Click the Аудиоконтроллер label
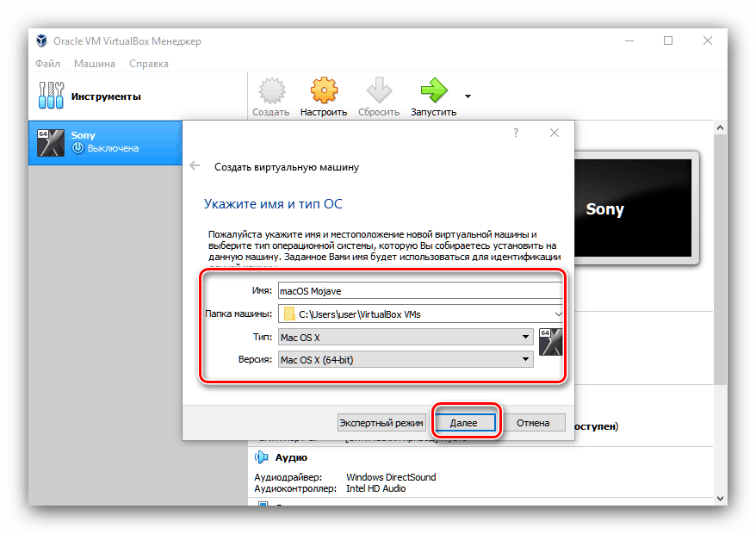Image resolution: width=756 pixels, height=534 pixels. tap(295, 488)
